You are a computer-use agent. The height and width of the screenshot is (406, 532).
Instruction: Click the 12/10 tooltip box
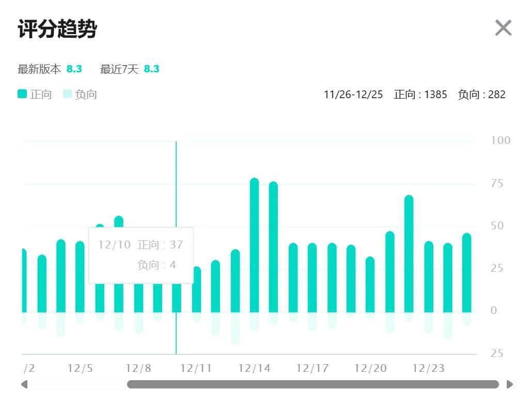pyautogui.click(x=140, y=255)
